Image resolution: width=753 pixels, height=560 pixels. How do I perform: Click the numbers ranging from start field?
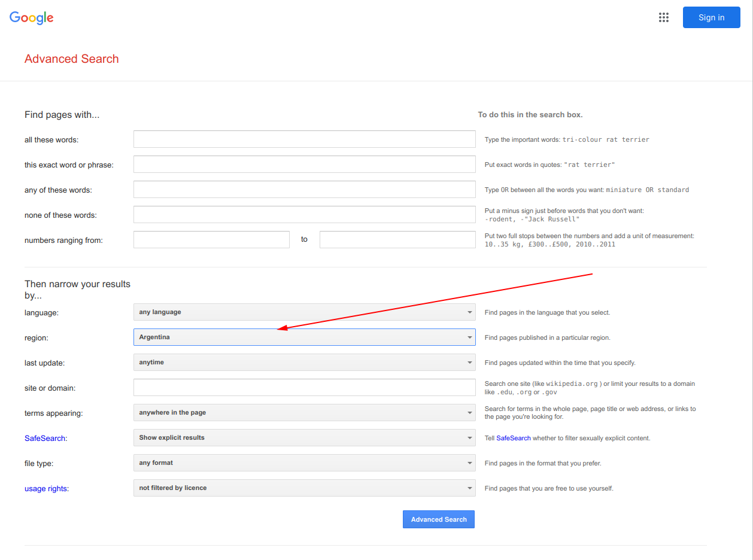(x=211, y=240)
